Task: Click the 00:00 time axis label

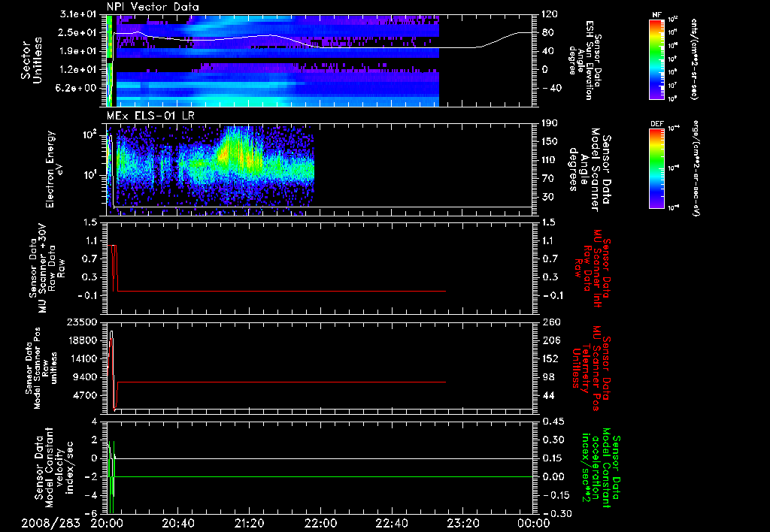Action: point(533,523)
